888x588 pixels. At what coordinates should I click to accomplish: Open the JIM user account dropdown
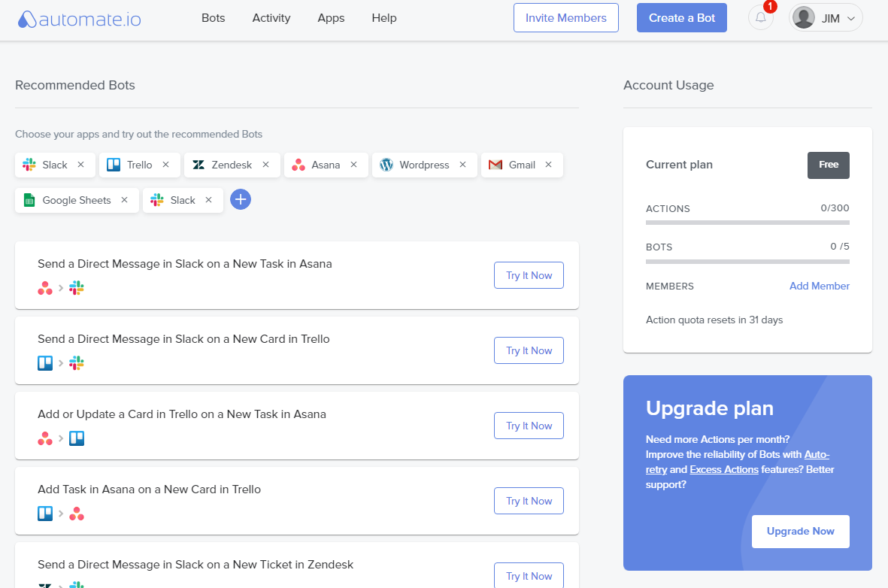[826, 17]
